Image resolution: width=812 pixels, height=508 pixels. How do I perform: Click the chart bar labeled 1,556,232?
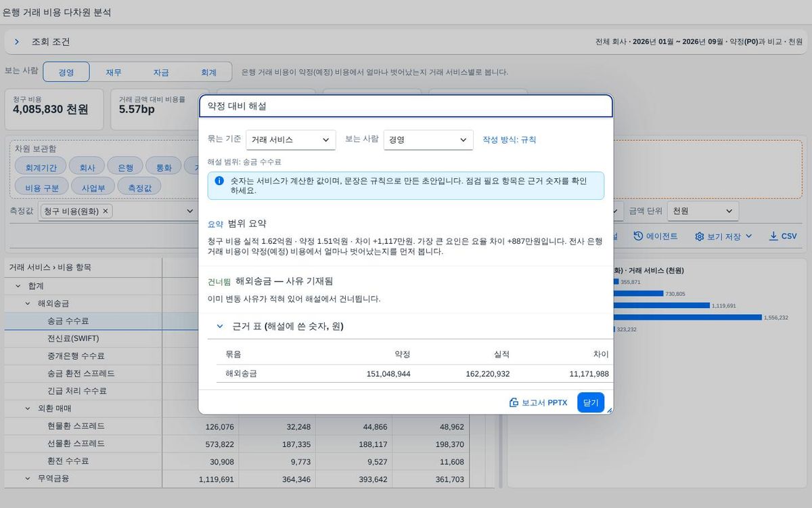[687, 317]
